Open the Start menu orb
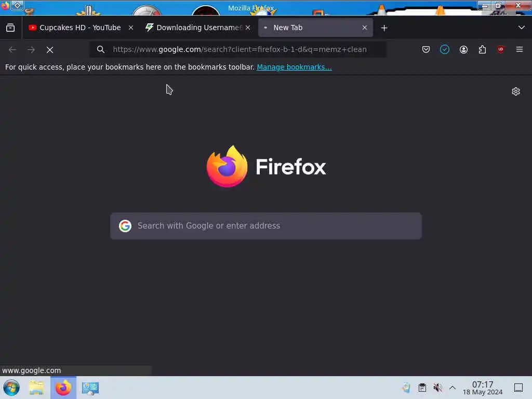 click(11, 388)
